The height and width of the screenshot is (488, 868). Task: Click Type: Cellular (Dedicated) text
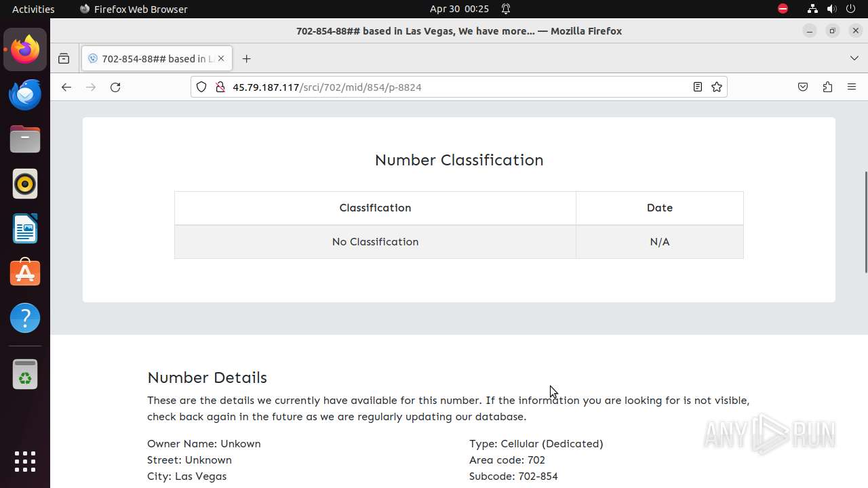tap(536, 444)
